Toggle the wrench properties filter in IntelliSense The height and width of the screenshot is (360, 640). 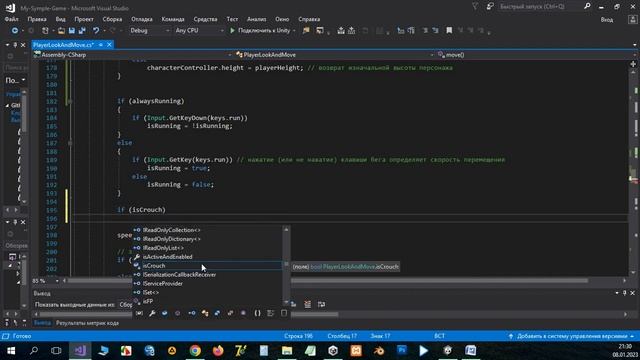(152, 313)
